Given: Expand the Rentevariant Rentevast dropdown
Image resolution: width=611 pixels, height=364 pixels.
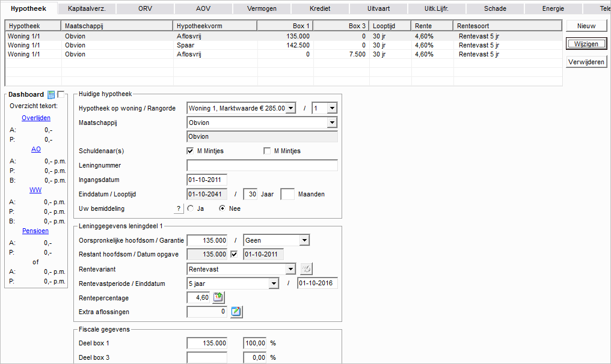Looking at the screenshot, I should 290,269.
